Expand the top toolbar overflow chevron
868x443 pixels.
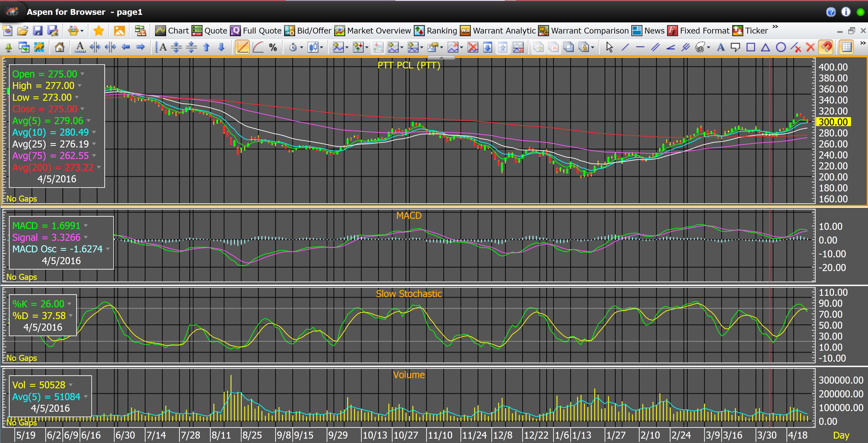click(x=775, y=27)
